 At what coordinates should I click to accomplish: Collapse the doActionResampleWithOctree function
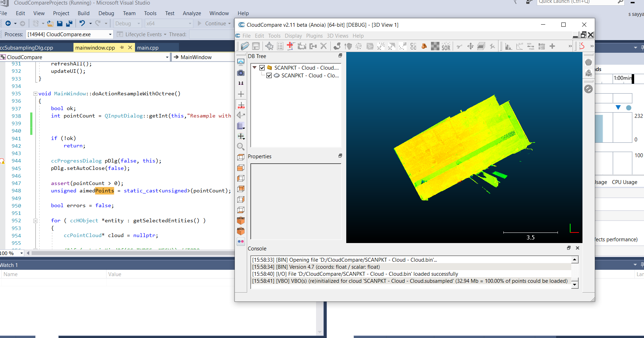[36, 94]
